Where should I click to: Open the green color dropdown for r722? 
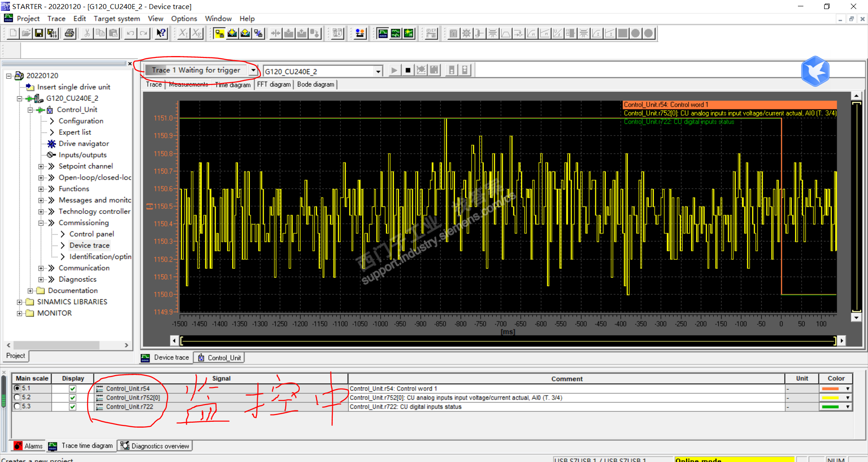click(x=848, y=407)
